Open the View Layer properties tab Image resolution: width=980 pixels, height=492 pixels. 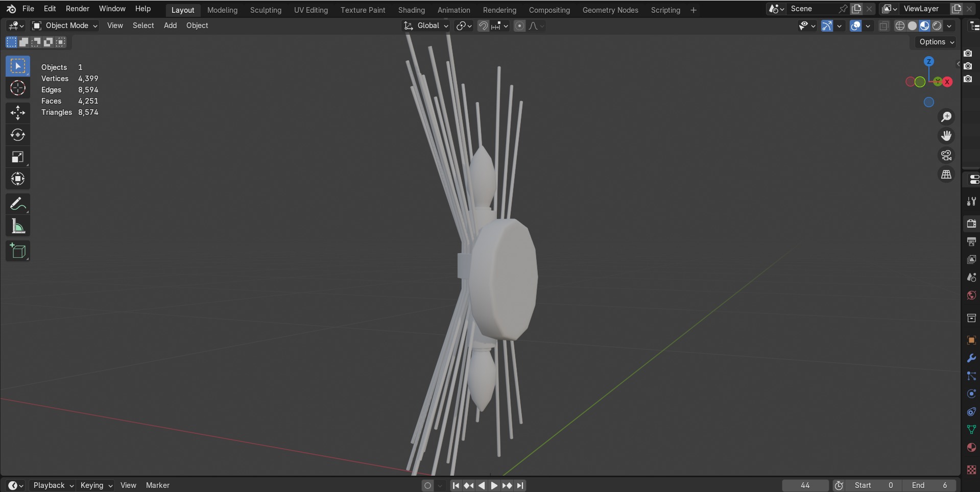pos(971,259)
